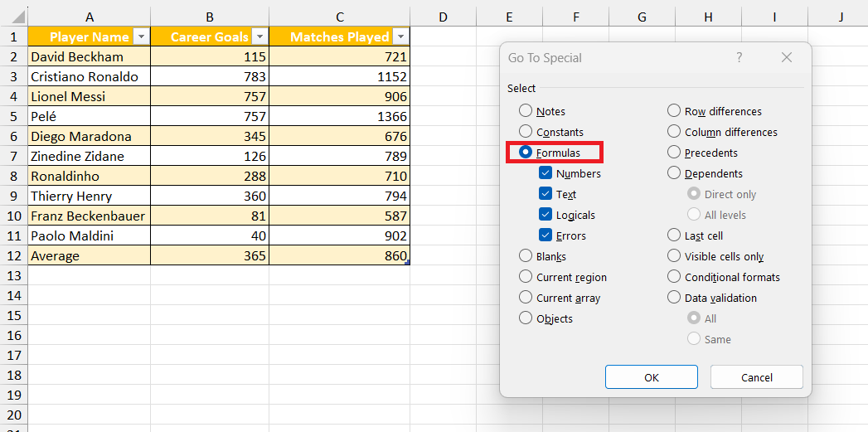Click the average matches cell 860

coord(339,256)
